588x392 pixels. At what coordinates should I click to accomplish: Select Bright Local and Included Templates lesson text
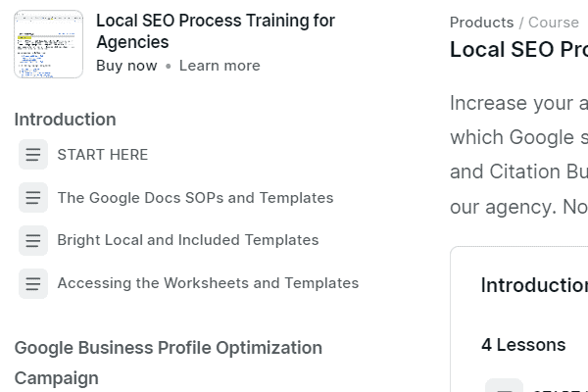coord(187,240)
